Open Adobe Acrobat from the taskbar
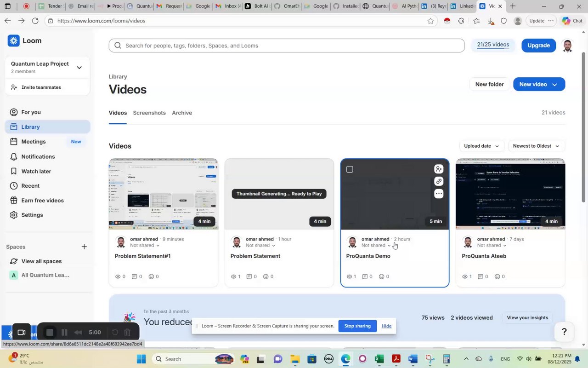Image resolution: width=588 pixels, height=368 pixels. 396,359
